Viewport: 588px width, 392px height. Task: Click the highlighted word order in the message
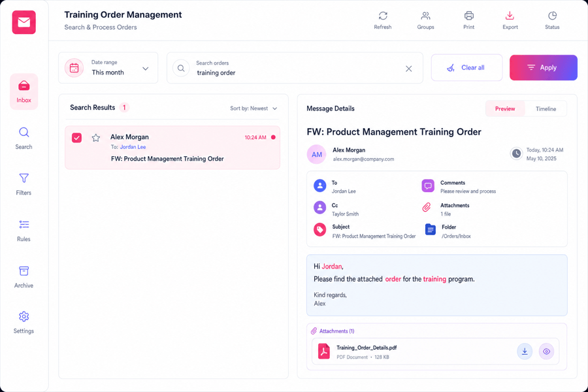tap(393, 279)
